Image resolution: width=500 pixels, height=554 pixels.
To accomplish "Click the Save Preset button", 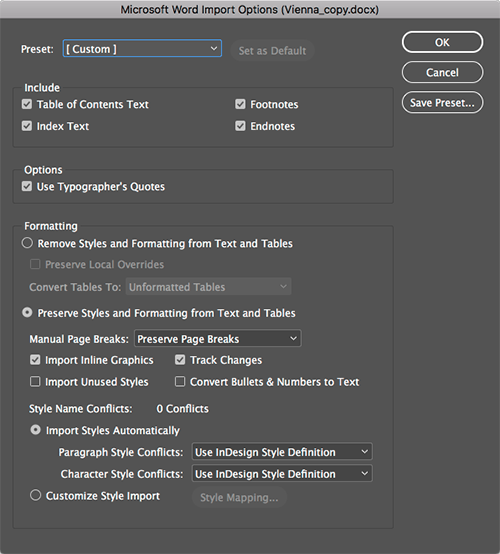I will pyautogui.click(x=442, y=102).
